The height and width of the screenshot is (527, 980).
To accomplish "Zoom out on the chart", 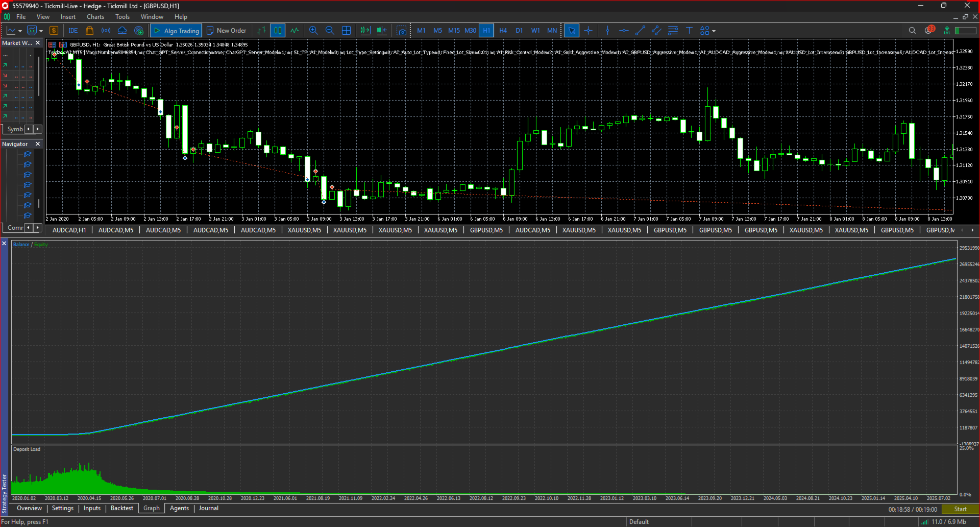I will pyautogui.click(x=330, y=31).
